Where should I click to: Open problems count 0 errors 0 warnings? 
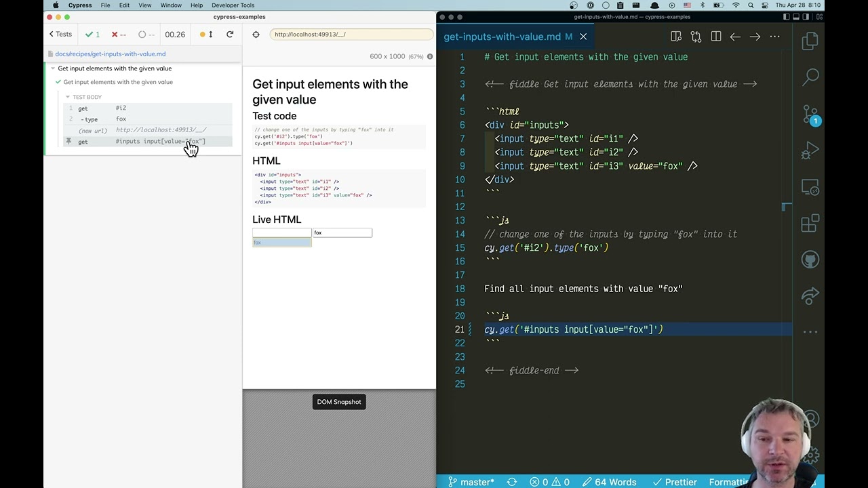click(550, 482)
